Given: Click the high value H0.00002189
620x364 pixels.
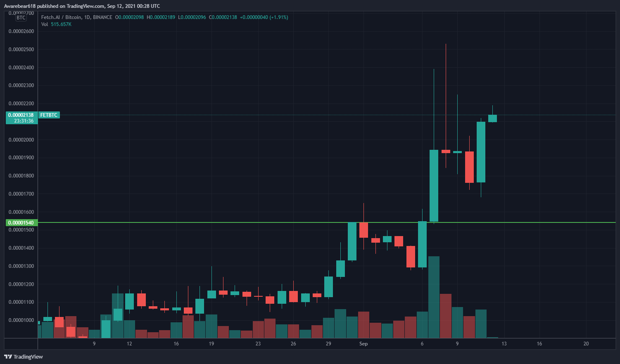Looking at the screenshot, I should (x=161, y=17).
